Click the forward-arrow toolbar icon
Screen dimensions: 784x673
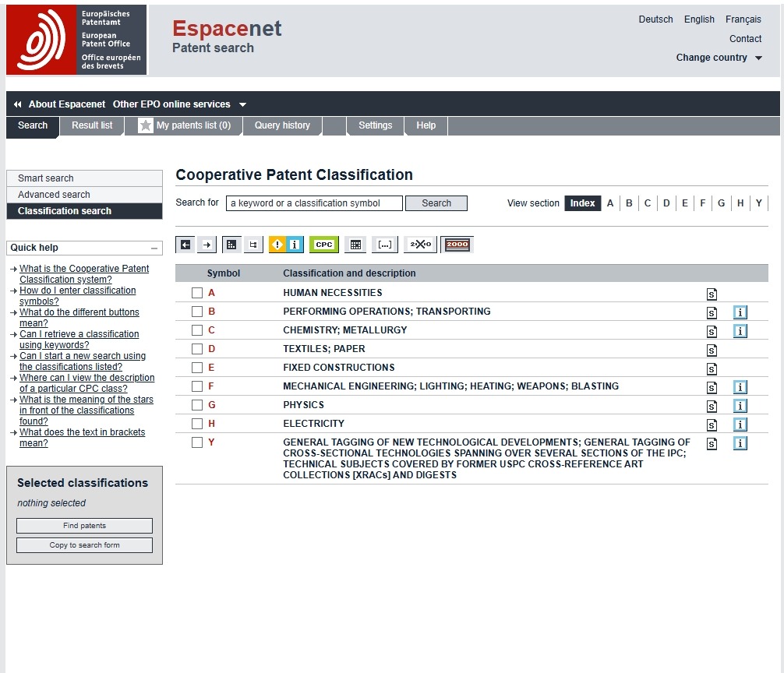coord(207,245)
